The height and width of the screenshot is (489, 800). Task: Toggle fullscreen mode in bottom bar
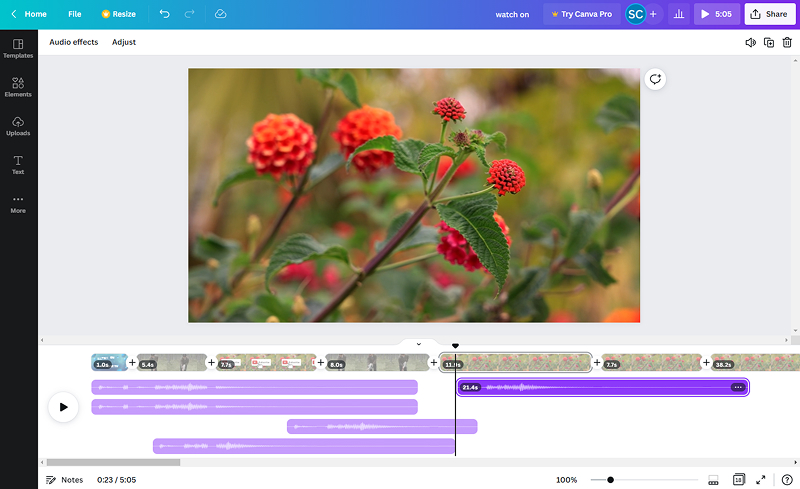[x=760, y=480]
